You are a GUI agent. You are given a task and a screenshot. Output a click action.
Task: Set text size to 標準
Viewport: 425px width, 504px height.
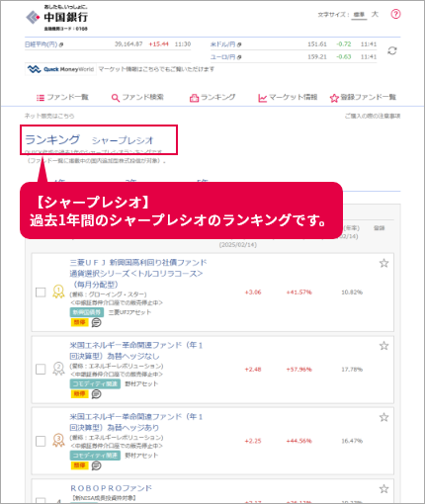click(x=359, y=15)
